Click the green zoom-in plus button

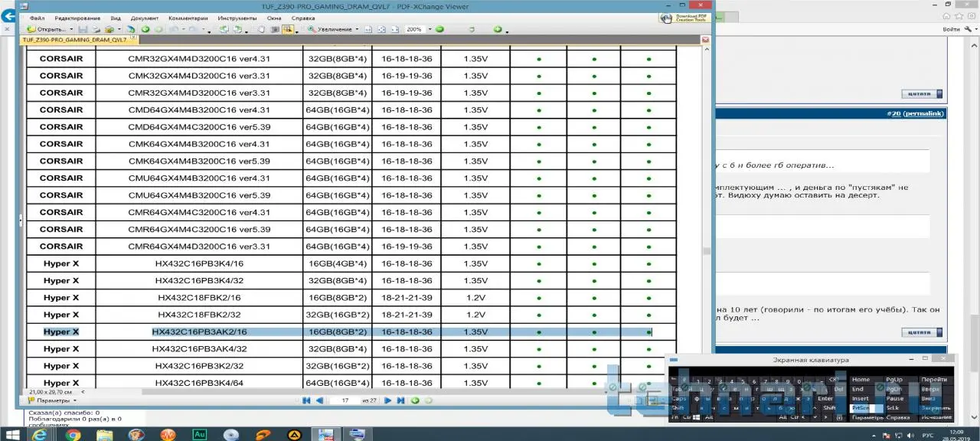pos(498,29)
